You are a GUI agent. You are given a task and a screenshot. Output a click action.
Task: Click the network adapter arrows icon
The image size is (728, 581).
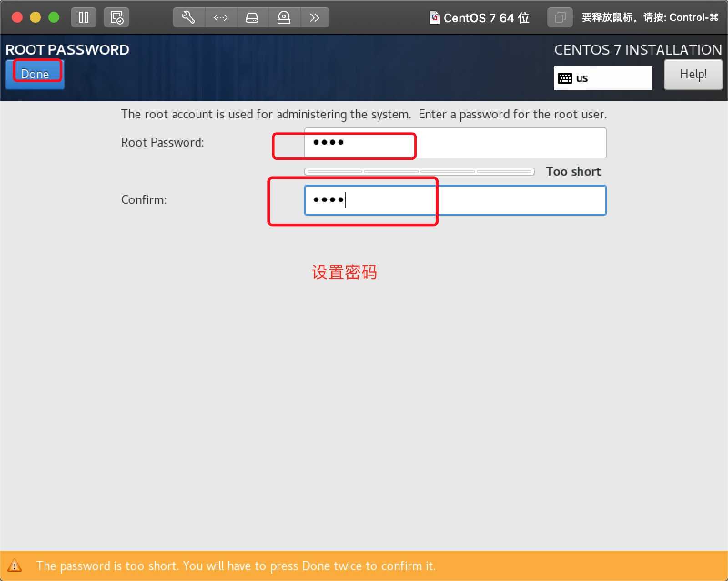[221, 18]
